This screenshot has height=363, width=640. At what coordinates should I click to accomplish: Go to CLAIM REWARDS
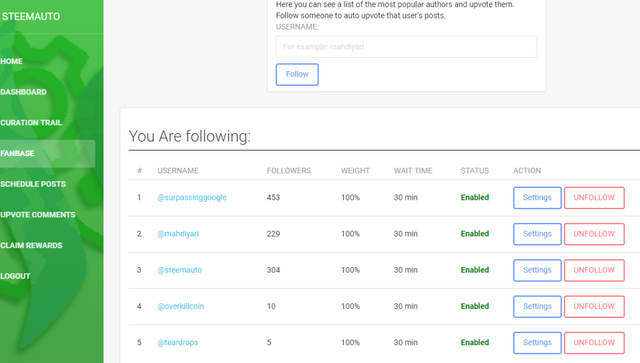tap(31, 245)
